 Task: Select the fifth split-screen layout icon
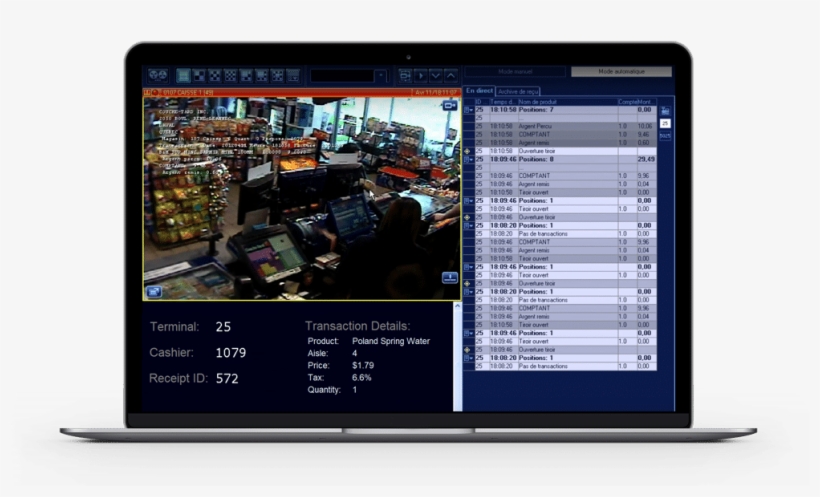tap(246, 76)
